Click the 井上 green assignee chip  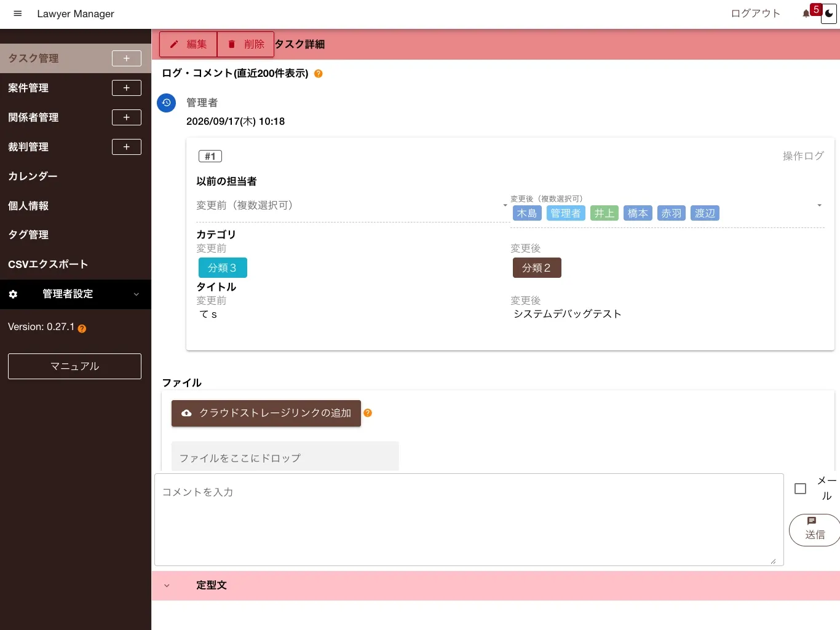tap(604, 213)
